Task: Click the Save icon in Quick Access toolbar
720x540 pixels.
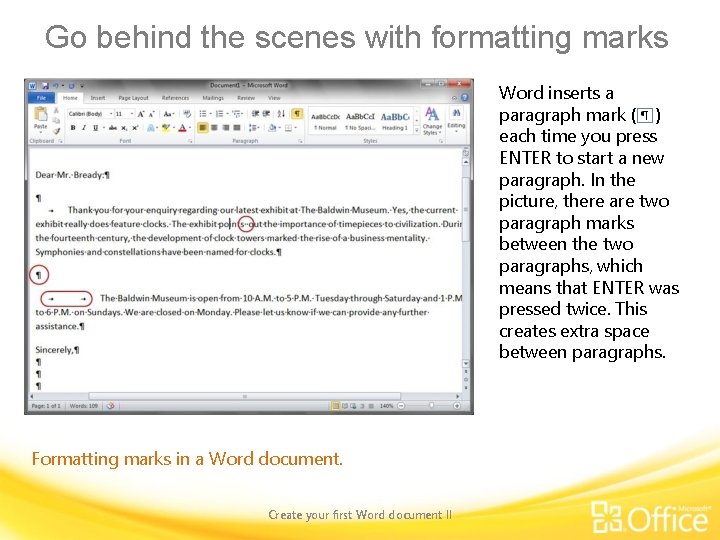Action: tap(45, 85)
